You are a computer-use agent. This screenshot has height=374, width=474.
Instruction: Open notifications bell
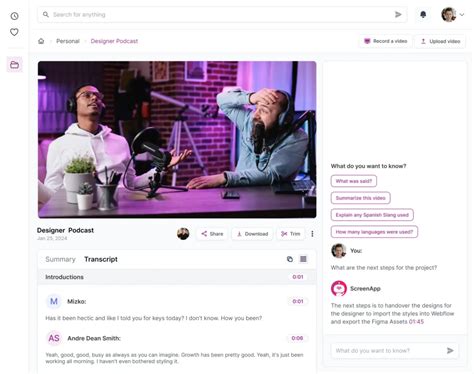click(423, 14)
